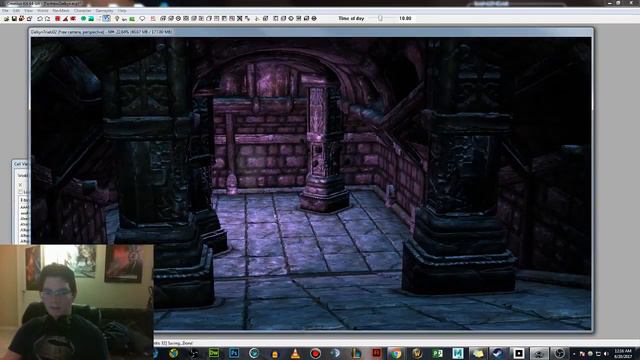Open the Gameplay menu
Viewport: 640px width, 360px height.
[104, 11]
